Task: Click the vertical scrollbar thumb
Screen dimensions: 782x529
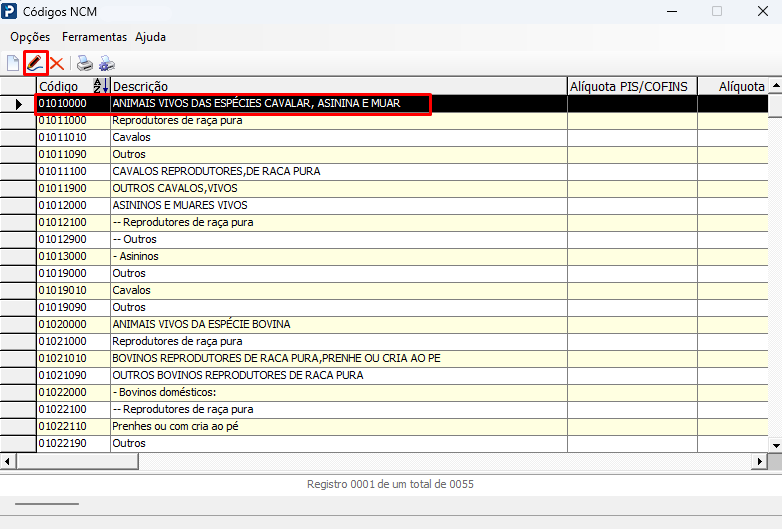Action: tap(776, 105)
